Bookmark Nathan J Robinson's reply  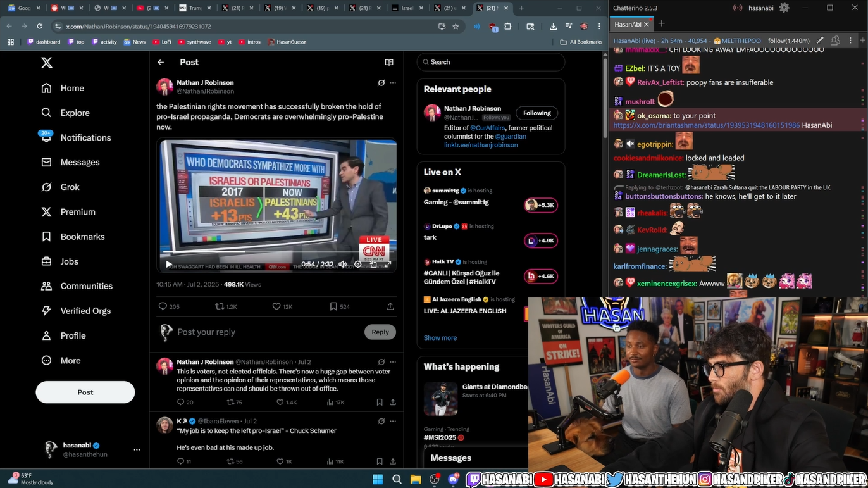click(x=380, y=403)
